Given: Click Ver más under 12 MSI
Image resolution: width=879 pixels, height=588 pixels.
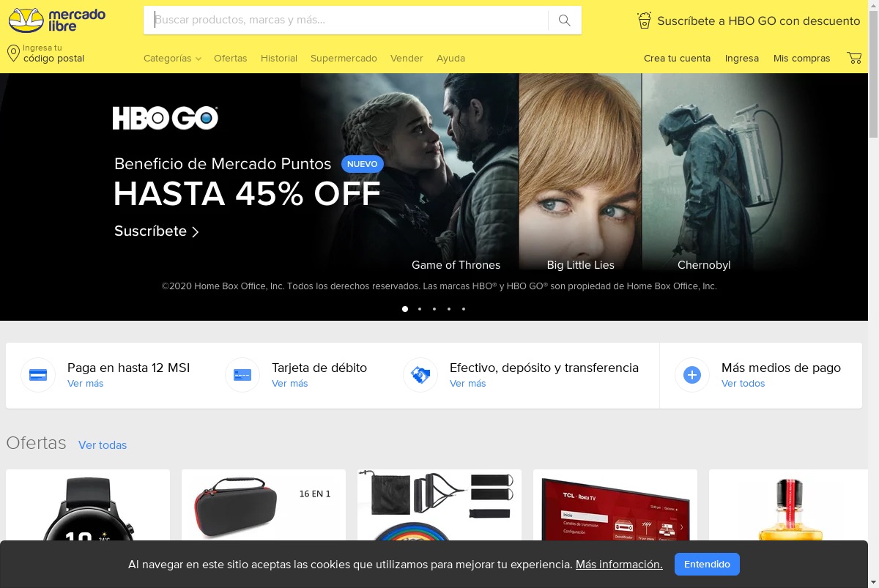Looking at the screenshot, I should click(x=86, y=384).
